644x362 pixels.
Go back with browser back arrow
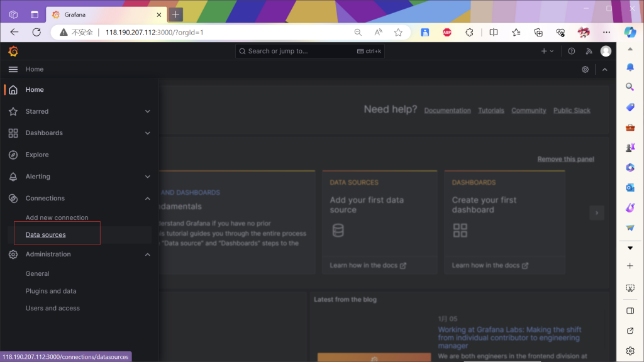(x=14, y=32)
